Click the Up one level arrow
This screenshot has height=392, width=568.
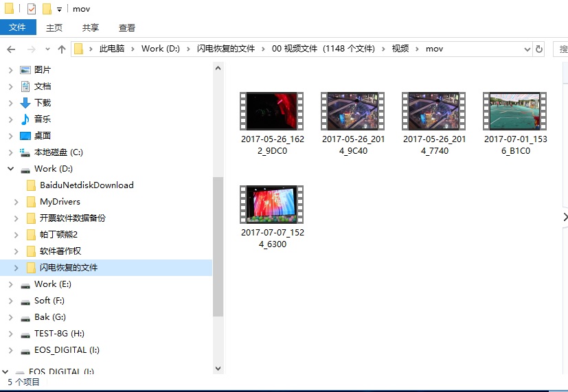[x=62, y=49]
